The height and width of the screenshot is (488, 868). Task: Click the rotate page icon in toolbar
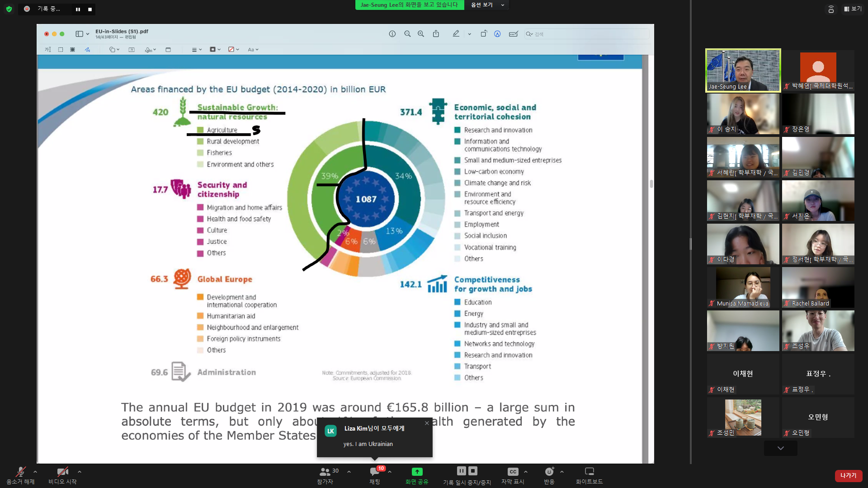coord(483,34)
